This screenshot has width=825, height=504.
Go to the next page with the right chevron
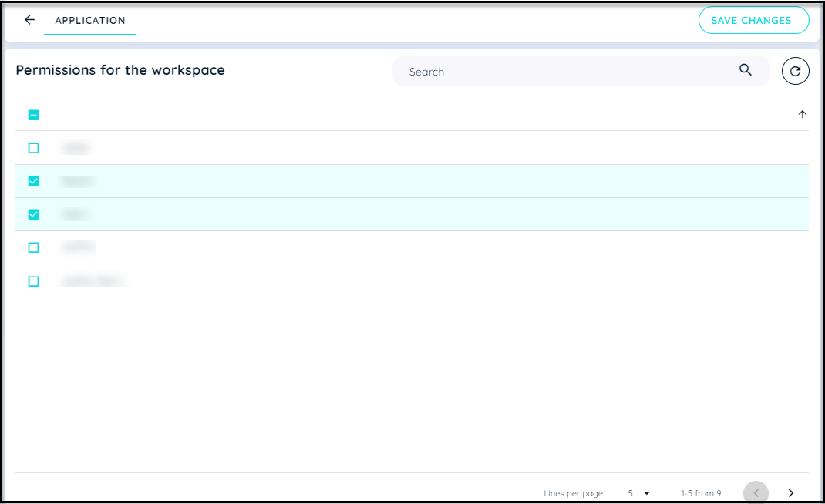click(x=790, y=492)
